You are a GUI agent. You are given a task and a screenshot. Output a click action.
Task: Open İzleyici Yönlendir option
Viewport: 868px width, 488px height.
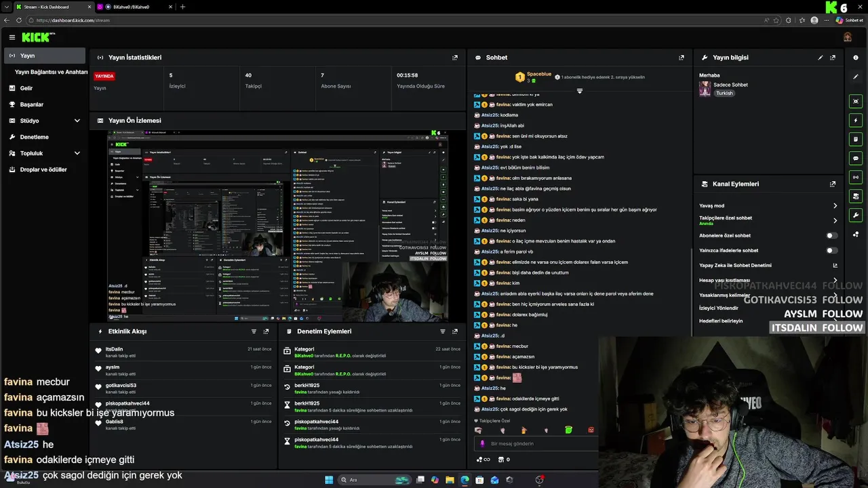(x=719, y=308)
